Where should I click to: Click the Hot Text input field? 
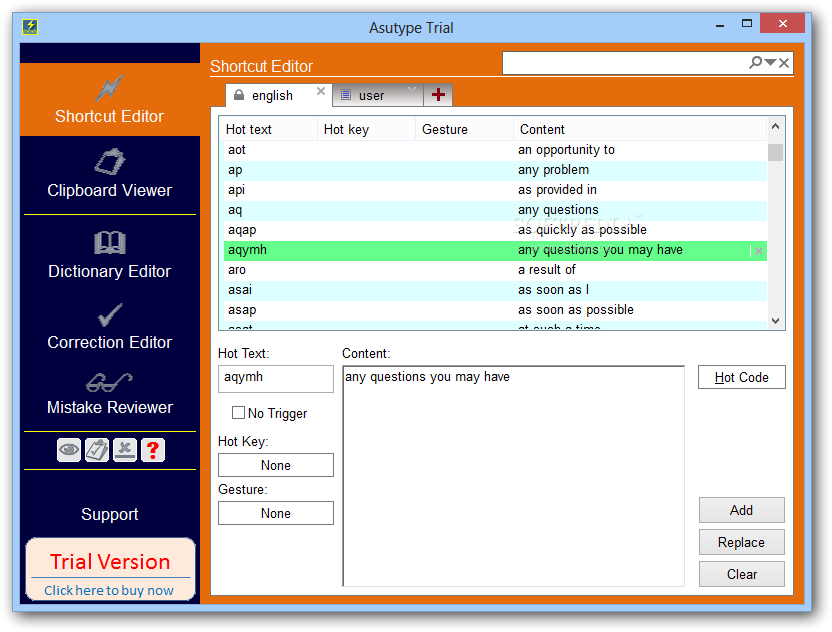[x=276, y=378]
